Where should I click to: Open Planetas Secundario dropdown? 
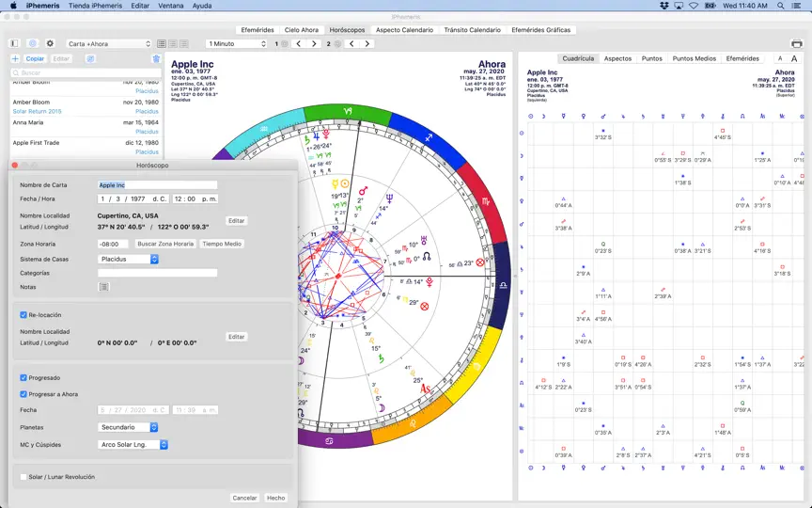click(x=128, y=427)
